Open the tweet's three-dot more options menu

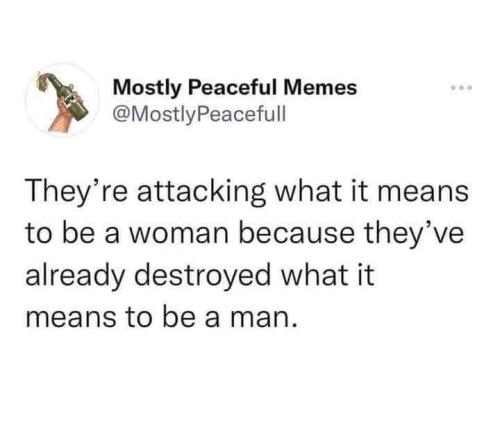click(462, 88)
